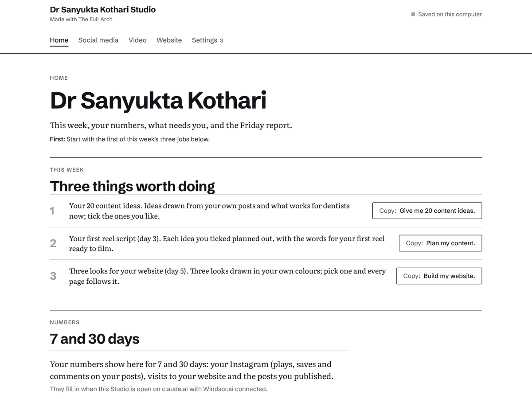Switch to the Social media tab
The width and height of the screenshot is (532, 399).
click(98, 40)
